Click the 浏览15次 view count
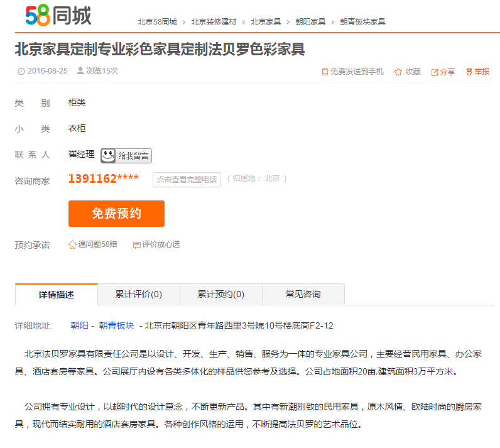This screenshot has height=448, width=500. click(x=102, y=71)
